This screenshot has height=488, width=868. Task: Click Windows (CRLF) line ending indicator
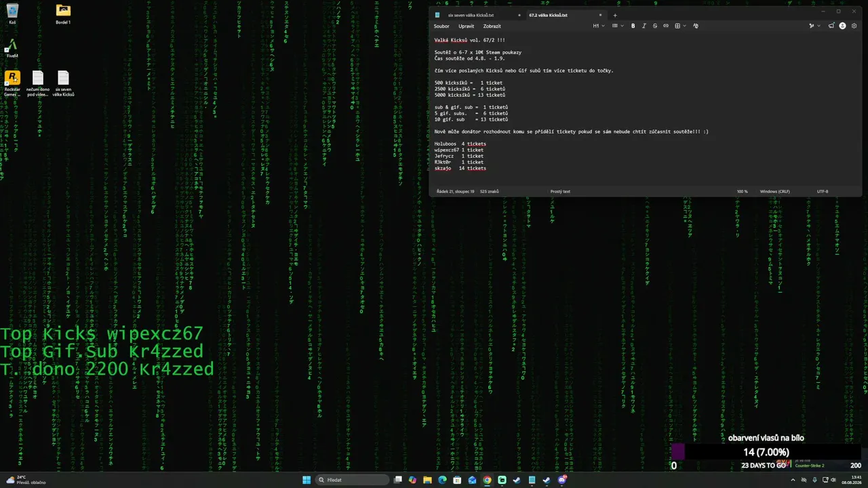click(x=774, y=192)
